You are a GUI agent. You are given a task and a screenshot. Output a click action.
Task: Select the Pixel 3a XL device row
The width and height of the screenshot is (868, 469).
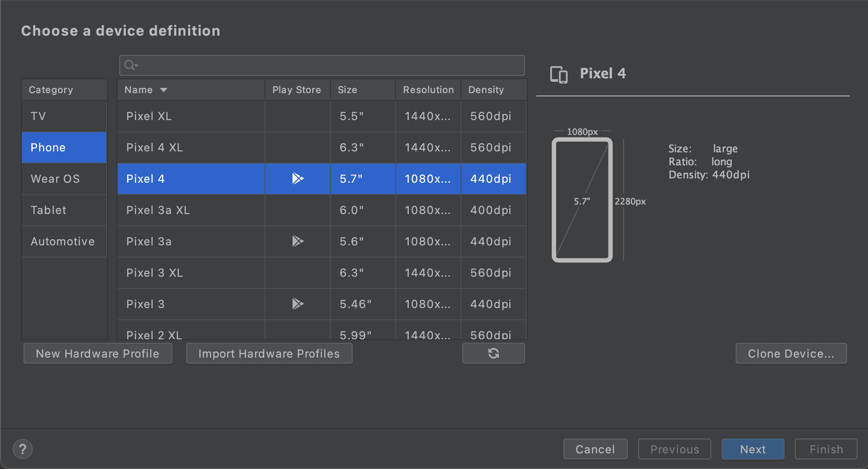click(x=322, y=210)
